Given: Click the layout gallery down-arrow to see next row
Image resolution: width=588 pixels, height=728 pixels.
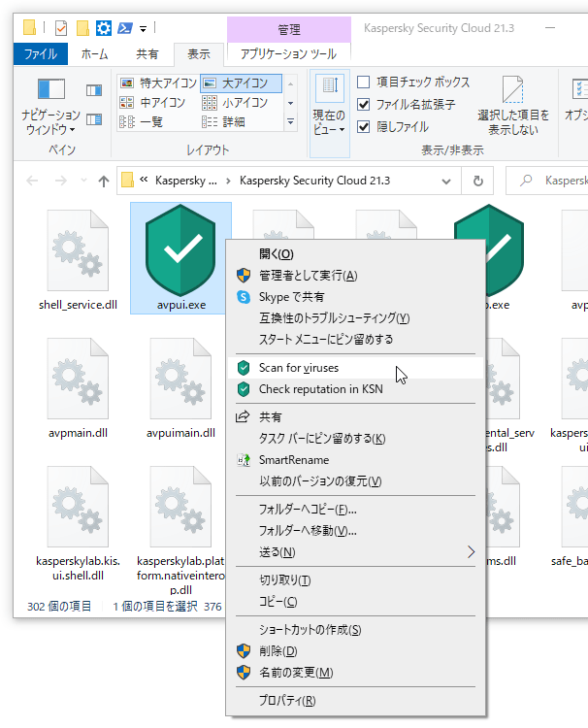Looking at the screenshot, I should click(x=290, y=103).
